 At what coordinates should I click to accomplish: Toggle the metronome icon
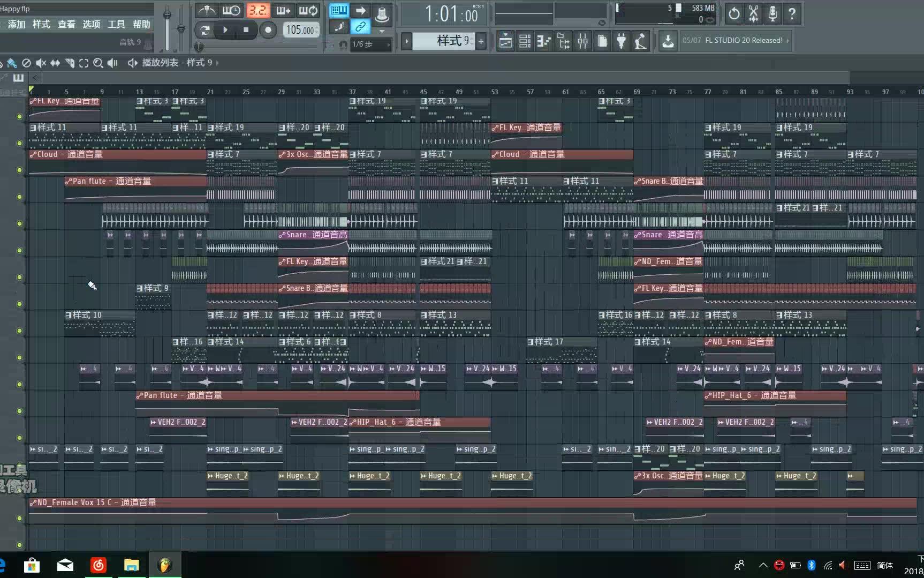point(207,10)
